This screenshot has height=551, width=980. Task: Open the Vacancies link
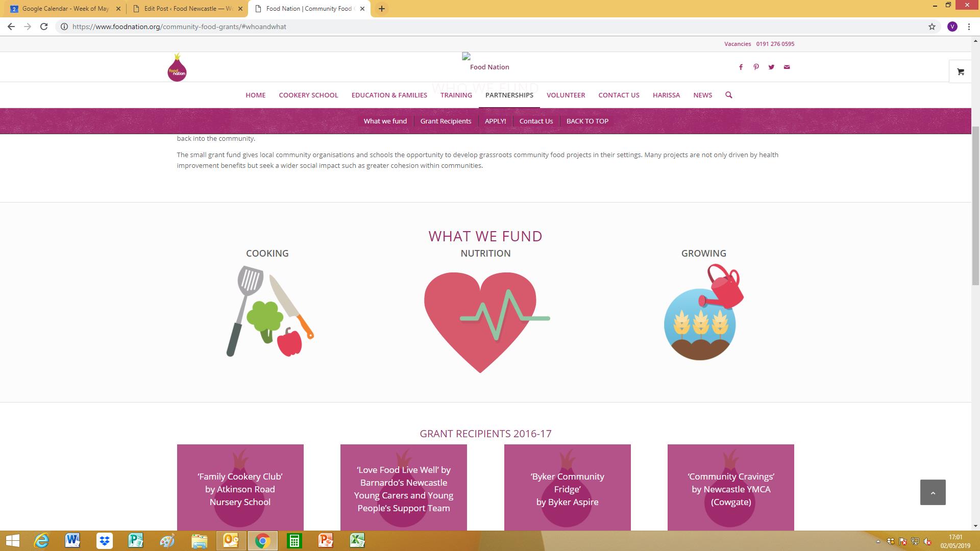(738, 44)
